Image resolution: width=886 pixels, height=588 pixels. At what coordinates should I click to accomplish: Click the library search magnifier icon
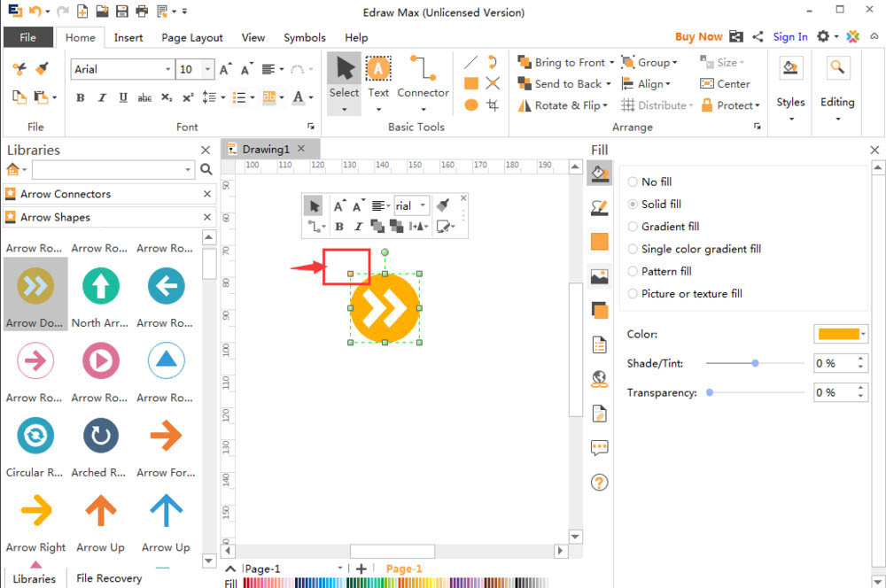click(x=206, y=169)
